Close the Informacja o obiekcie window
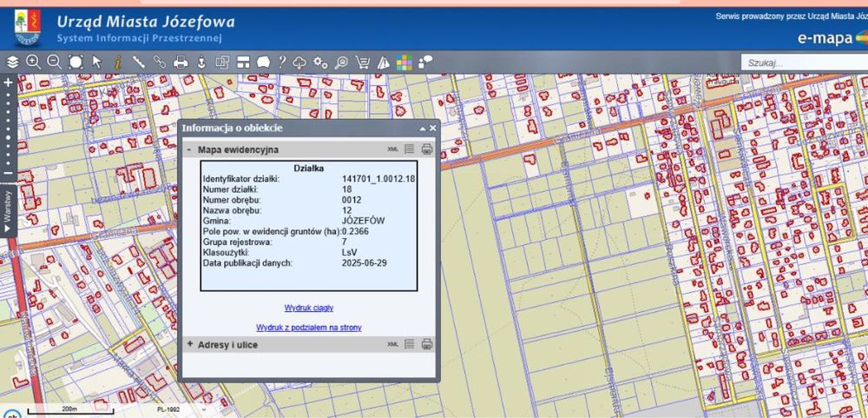Viewport: 868px width, 418px height. [x=433, y=128]
